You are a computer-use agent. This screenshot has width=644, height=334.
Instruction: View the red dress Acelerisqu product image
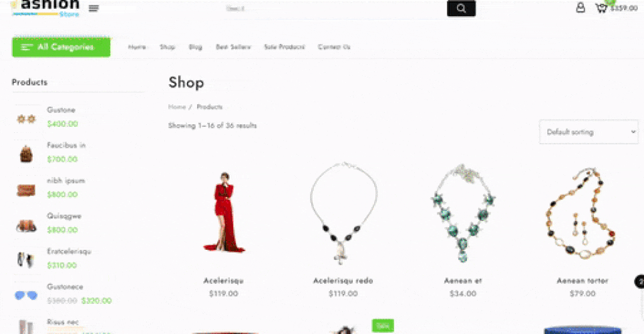click(x=224, y=212)
